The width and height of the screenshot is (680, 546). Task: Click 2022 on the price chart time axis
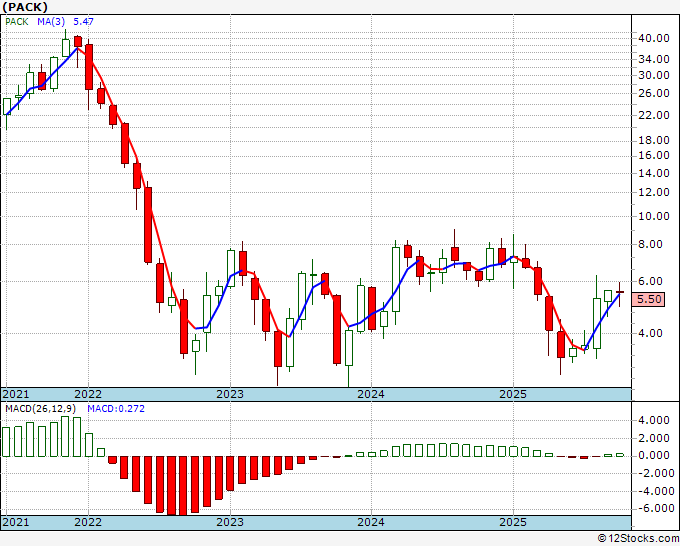(88, 394)
